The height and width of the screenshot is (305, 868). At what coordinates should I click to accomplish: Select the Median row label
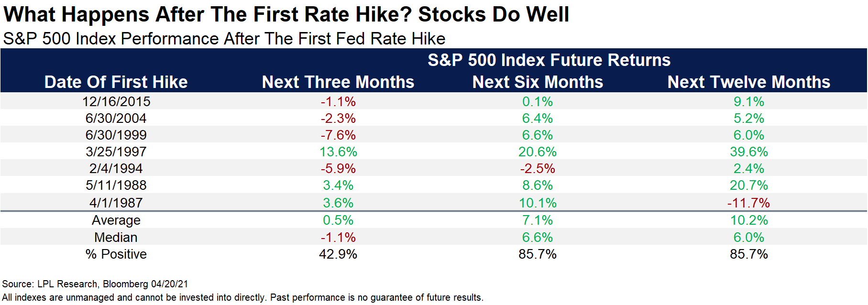[116, 237]
